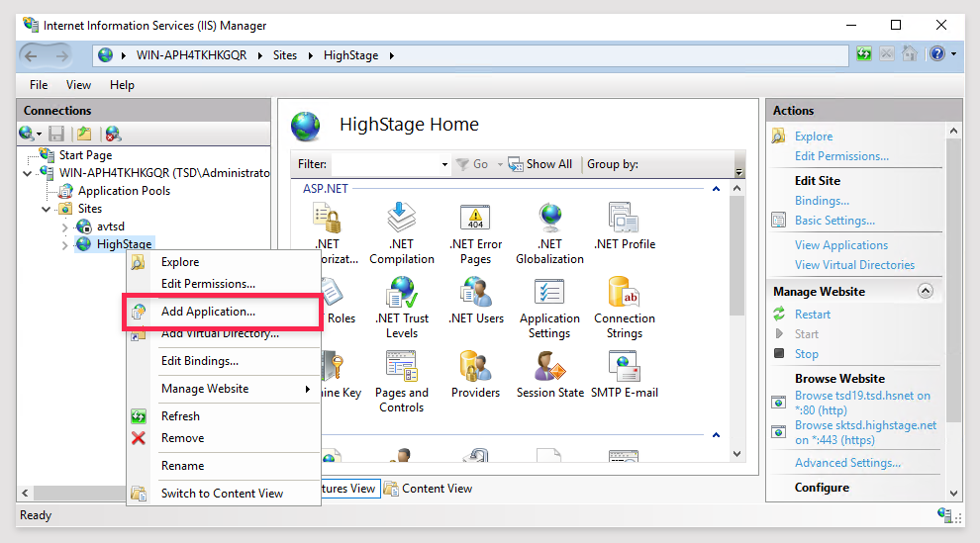Screen dimensions: 980x543
Task: Open the Help menu
Action: pyautogui.click(x=122, y=85)
